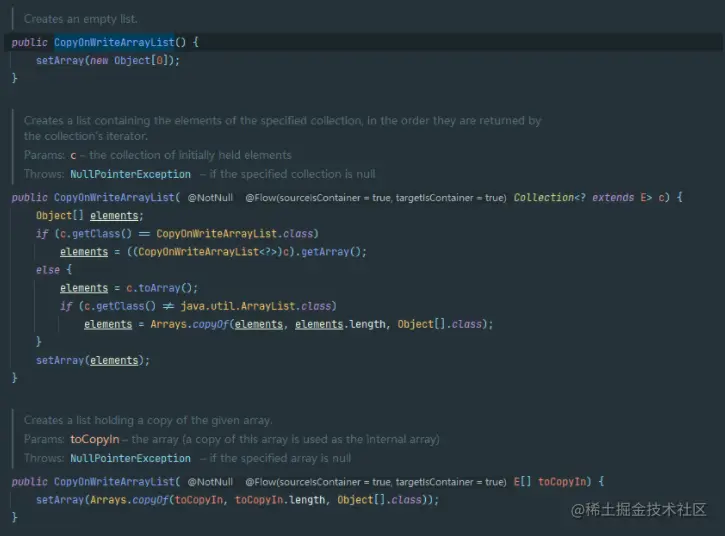Click the @Flow inlay hint in the Collection constructor

pyautogui.click(x=376, y=198)
